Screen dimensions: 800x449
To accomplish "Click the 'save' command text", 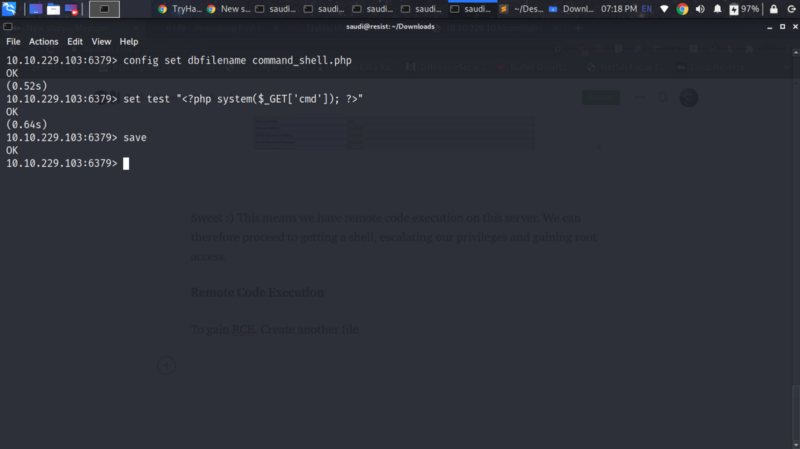I will tap(135, 138).
